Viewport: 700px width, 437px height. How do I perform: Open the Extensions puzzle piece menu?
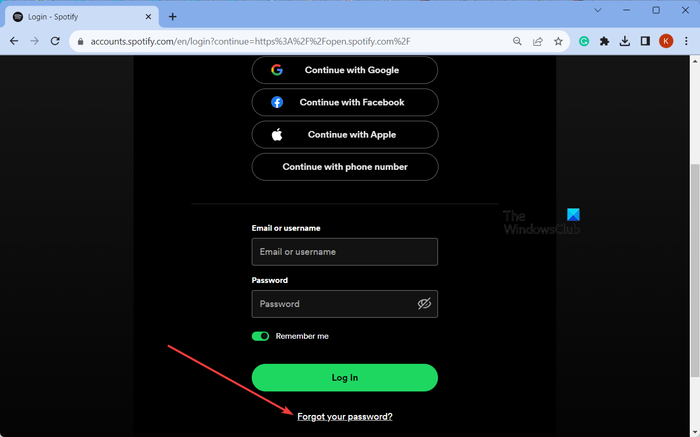coord(604,41)
